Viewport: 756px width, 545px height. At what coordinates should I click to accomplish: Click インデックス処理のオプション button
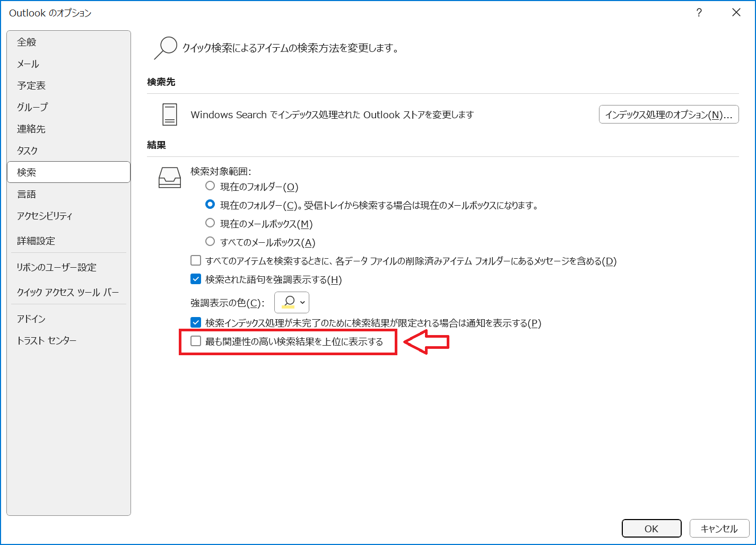668,115
